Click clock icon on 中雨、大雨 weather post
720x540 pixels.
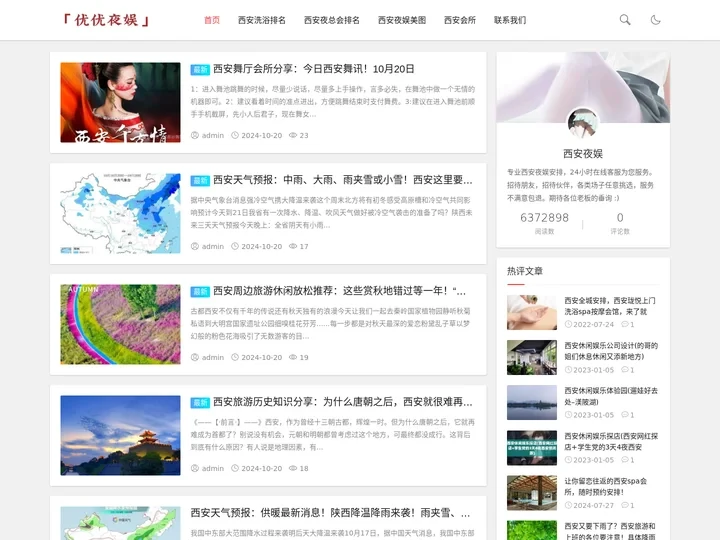point(235,247)
